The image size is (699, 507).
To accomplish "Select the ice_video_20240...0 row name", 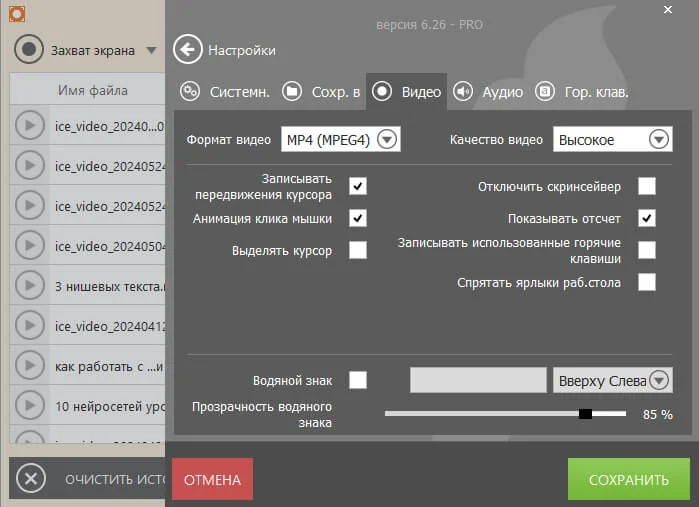I will pos(109,127).
